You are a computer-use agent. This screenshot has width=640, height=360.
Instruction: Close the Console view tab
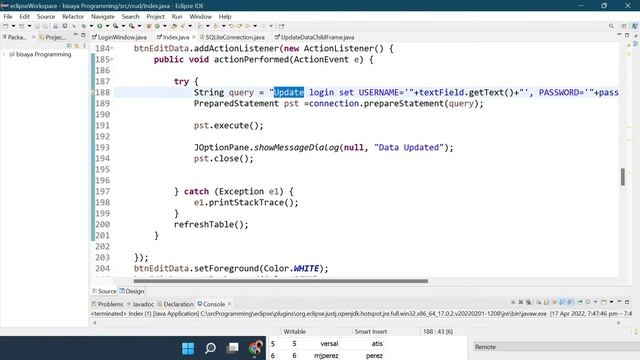pos(229,304)
